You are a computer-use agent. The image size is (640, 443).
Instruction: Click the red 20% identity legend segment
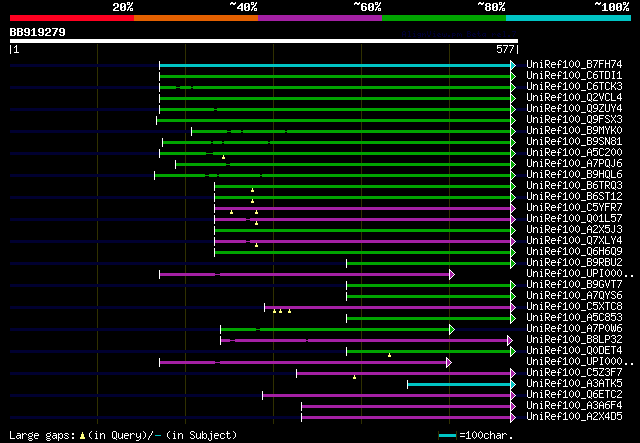tap(72, 18)
